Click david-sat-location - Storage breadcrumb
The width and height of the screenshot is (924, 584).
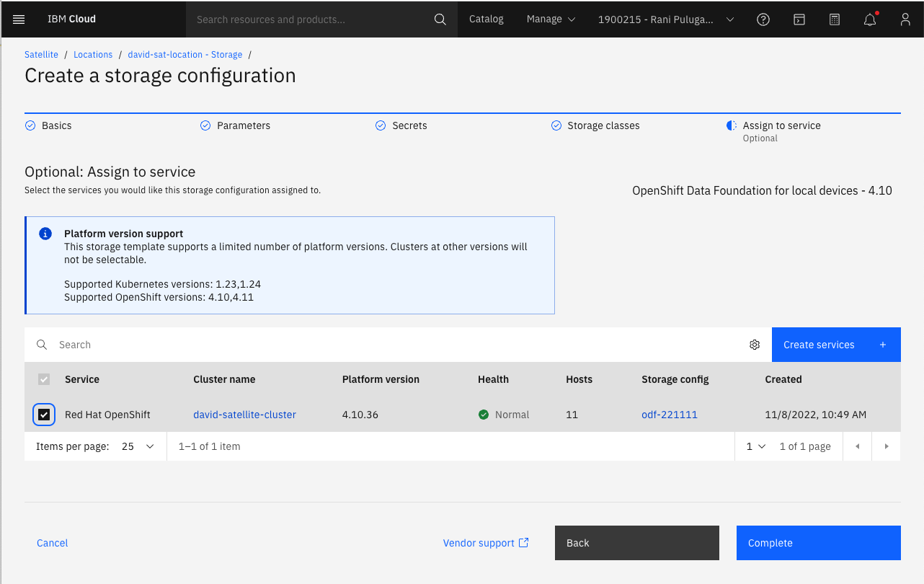[x=185, y=54]
